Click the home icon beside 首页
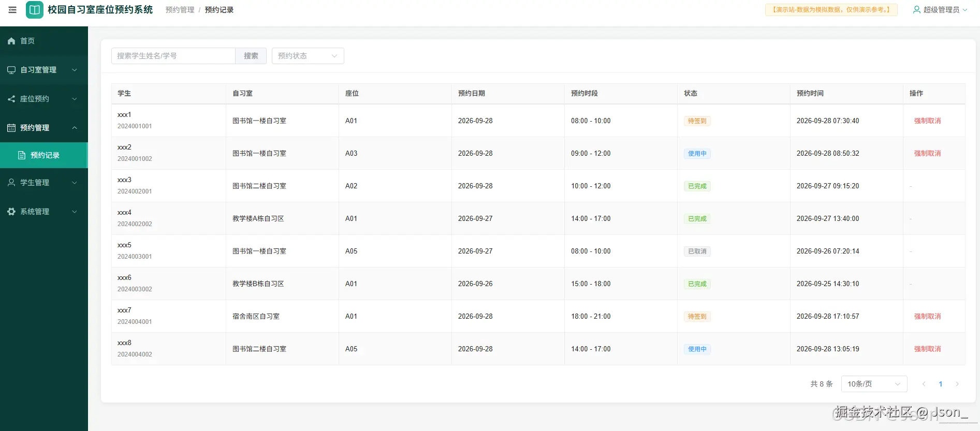The image size is (980, 431). coord(11,41)
